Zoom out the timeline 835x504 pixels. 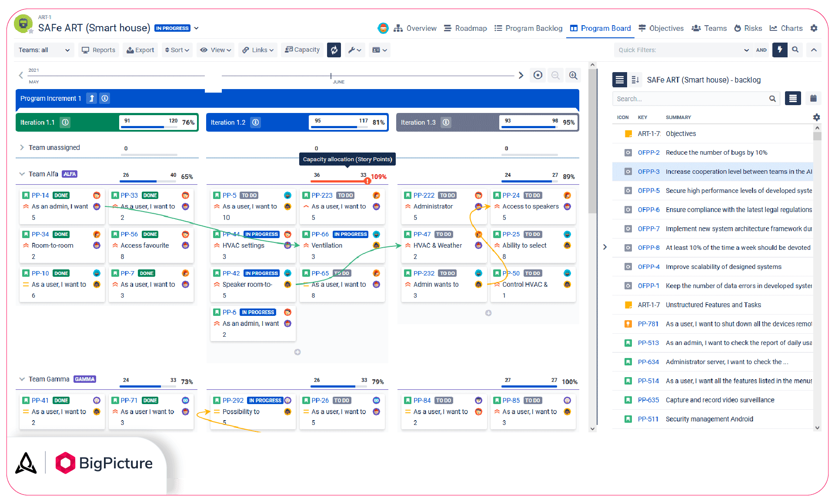click(555, 75)
